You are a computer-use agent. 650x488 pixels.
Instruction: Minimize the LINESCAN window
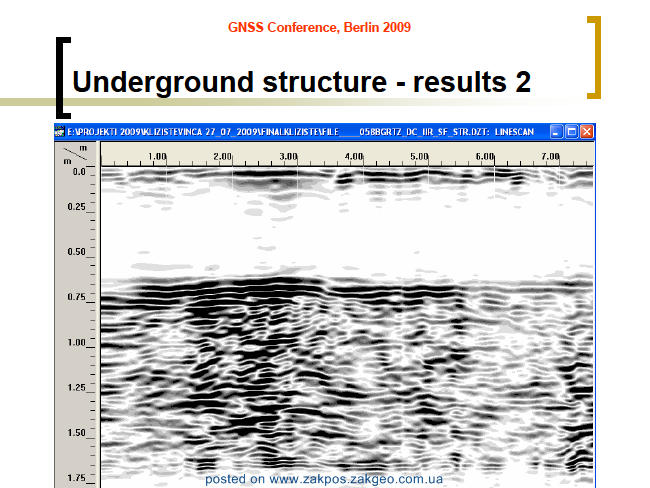click(556, 132)
